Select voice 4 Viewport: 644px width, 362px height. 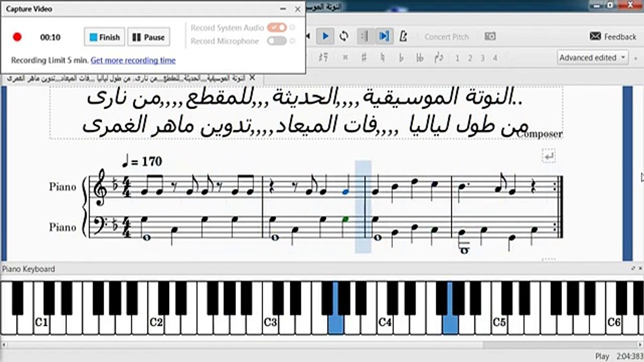495,58
